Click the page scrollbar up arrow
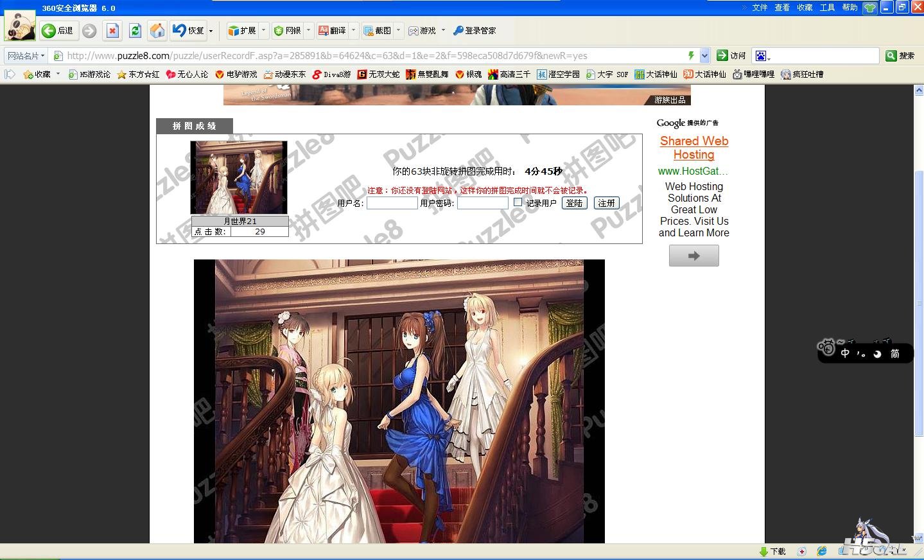 click(x=919, y=91)
